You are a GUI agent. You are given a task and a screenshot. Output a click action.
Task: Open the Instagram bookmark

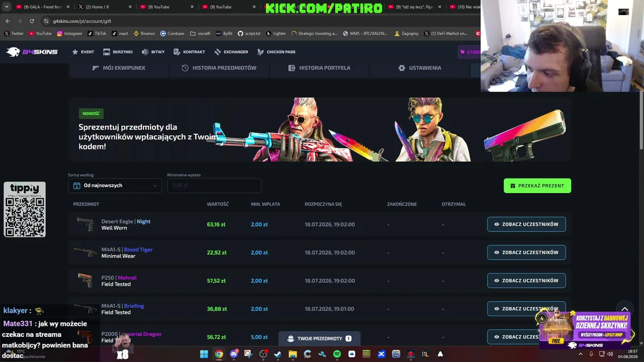tap(69, 34)
